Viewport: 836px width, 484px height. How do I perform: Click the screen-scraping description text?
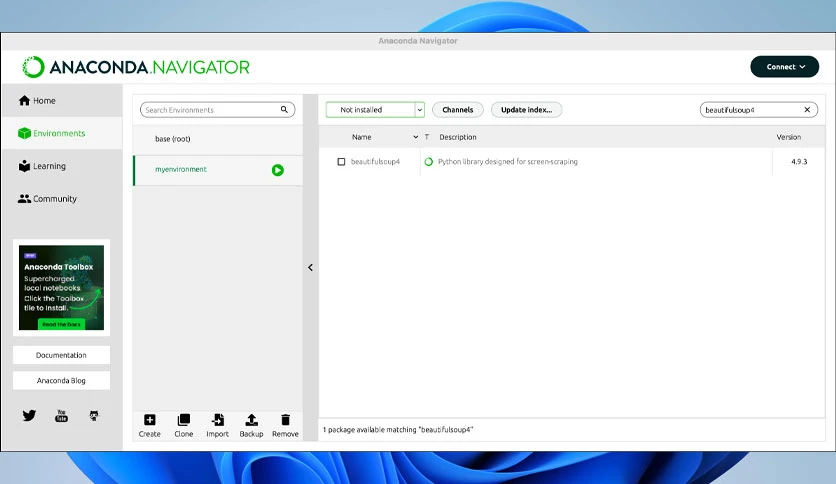click(508, 162)
